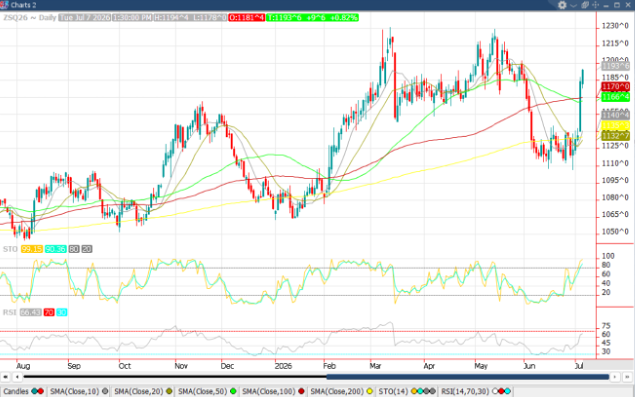Click the Charts 2 app icon

pyautogui.click(x=4, y=5)
